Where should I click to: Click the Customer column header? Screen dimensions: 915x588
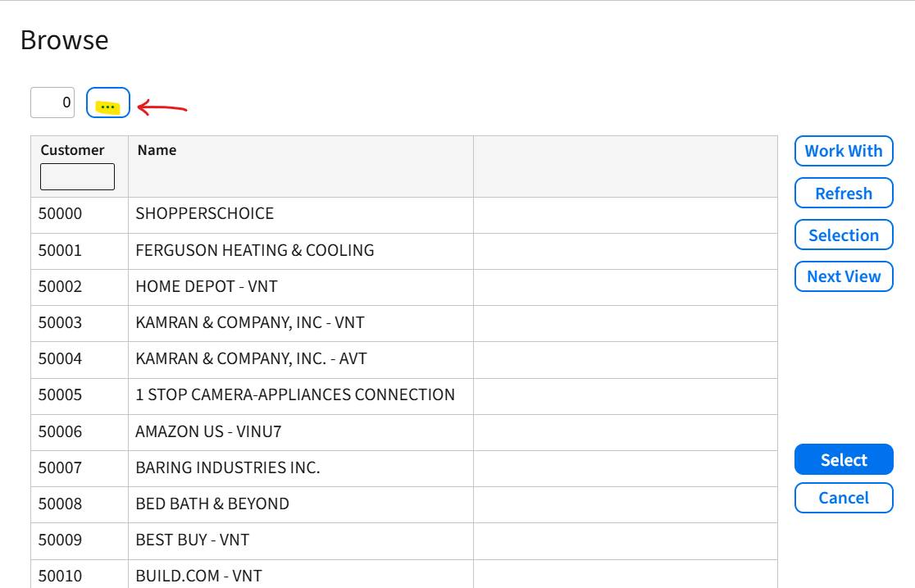tap(72, 150)
